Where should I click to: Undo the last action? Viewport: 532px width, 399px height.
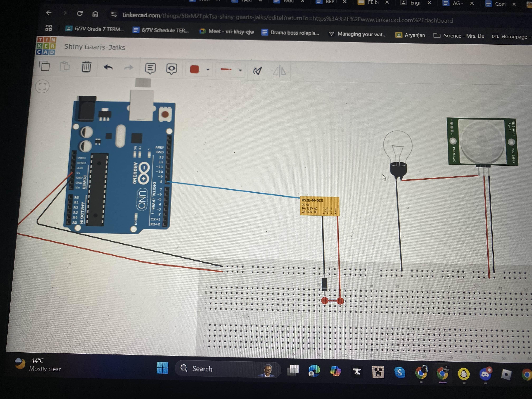point(108,67)
